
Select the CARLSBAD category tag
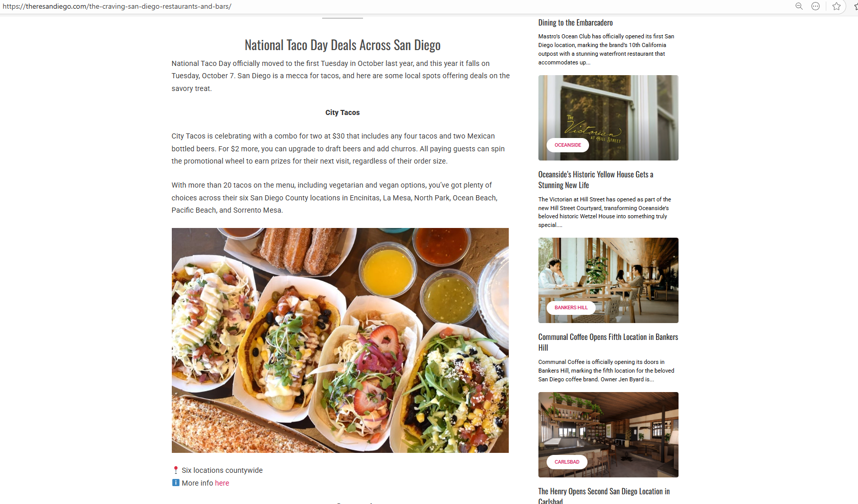tap(567, 462)
